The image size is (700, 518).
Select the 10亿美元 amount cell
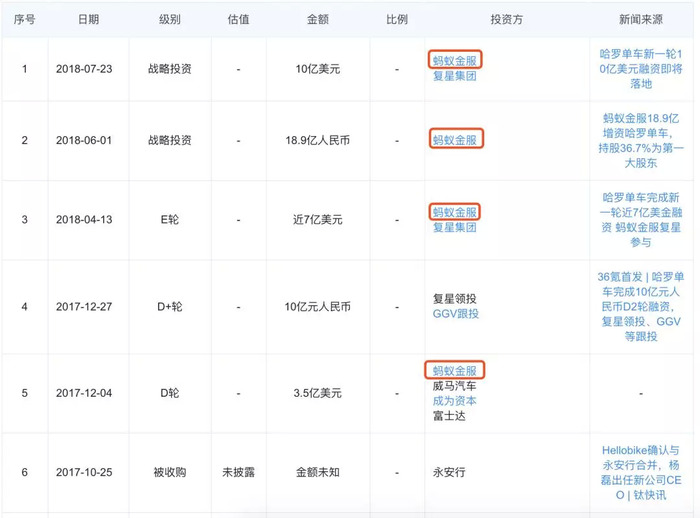point(318,69)
